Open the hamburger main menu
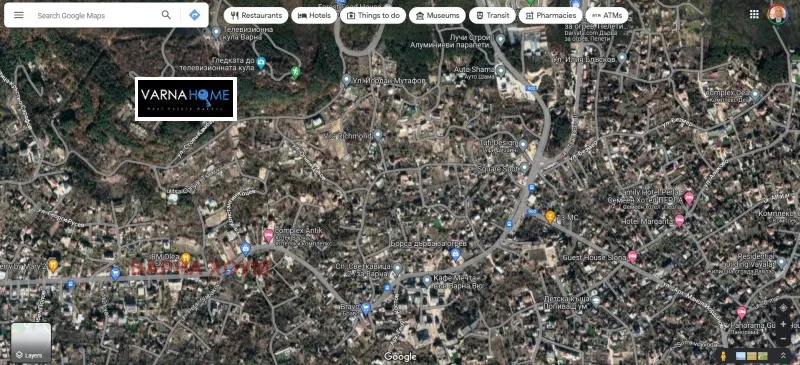The height and width of the screenshot is (365, 800). coord(18,15)
